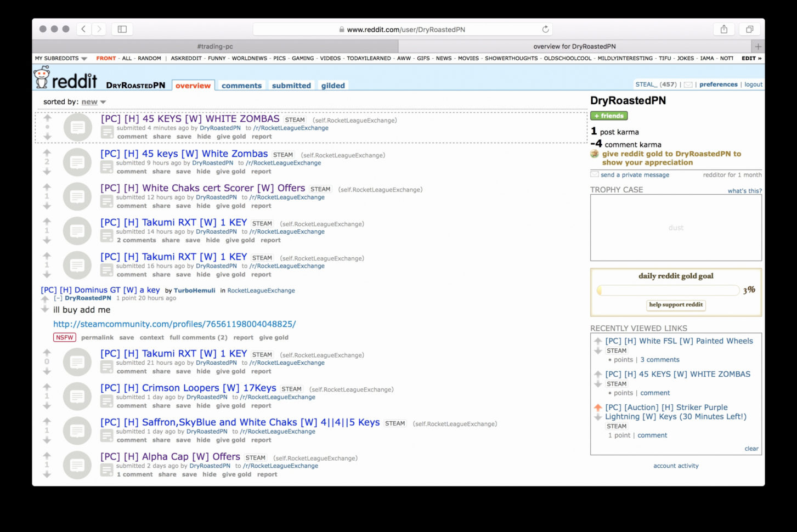The image size is (797, 532).
Task: Upvote the Takumi RXT post from 14 hours ago
Action: (x=47, y=222)
